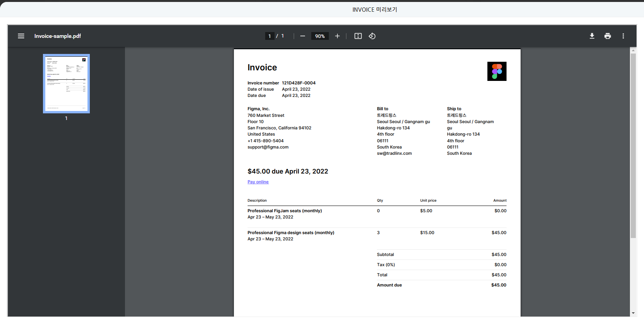Click the Subtotal label
Screen dimensions: 644x324
(385, 254)
